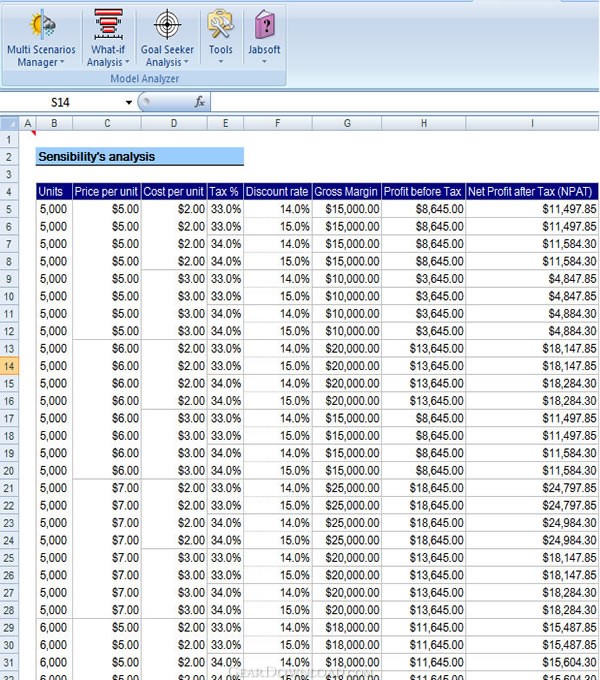
Task: Expand the What-if Analysis dropdown arrow
Action: (x=127, y=62)
